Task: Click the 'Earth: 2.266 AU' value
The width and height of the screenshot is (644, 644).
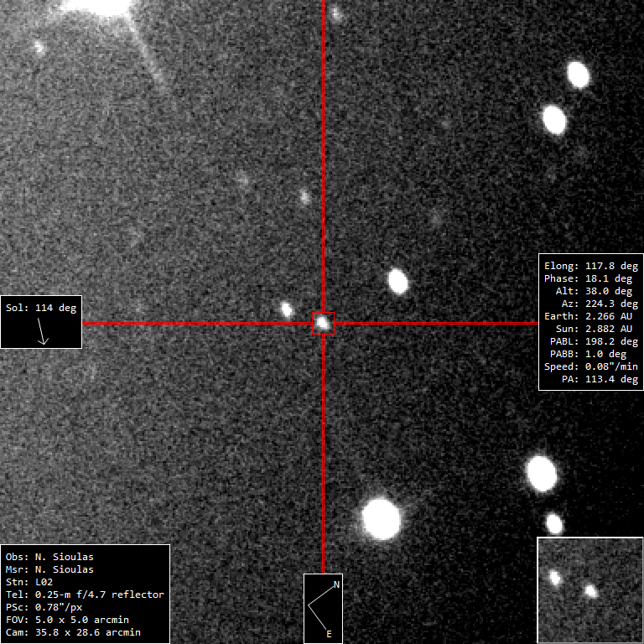Action: pos(588,316)
